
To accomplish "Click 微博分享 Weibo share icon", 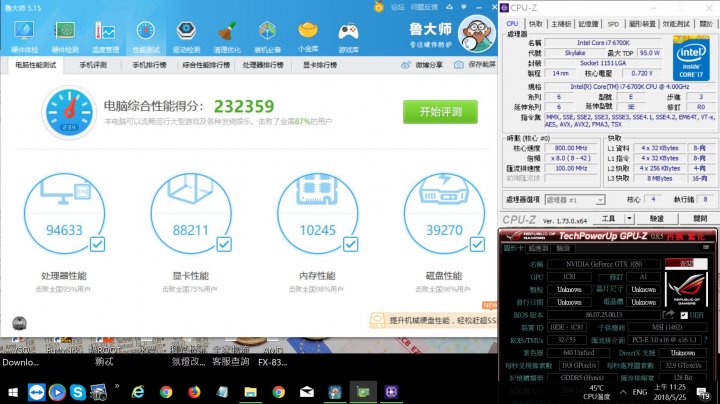I will (405, 65).
